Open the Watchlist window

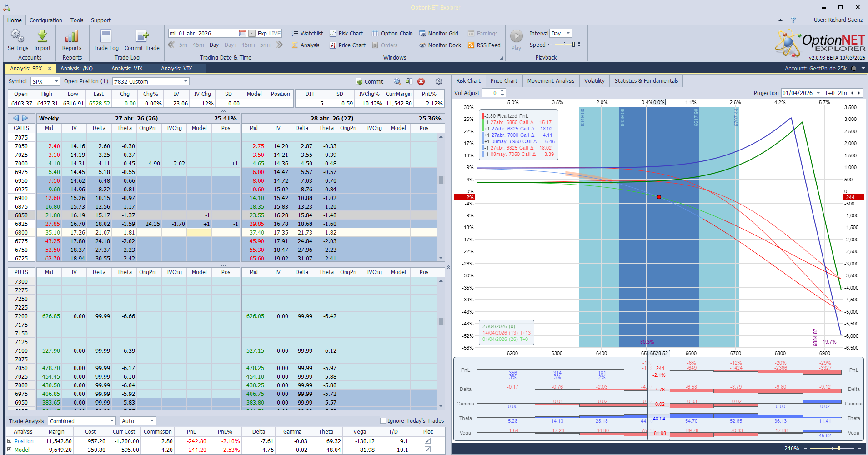pos(307,33)
